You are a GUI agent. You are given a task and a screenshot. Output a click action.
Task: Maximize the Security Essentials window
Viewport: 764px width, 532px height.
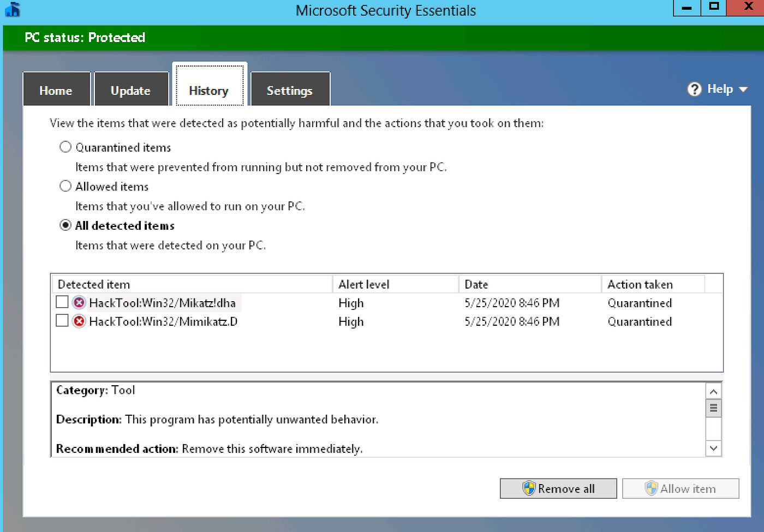click(714, 8)
